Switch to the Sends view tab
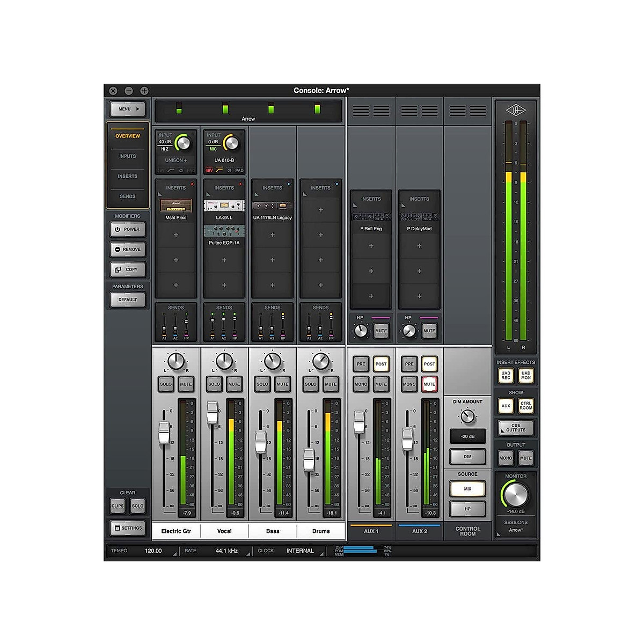 click(x=127, y=196)
